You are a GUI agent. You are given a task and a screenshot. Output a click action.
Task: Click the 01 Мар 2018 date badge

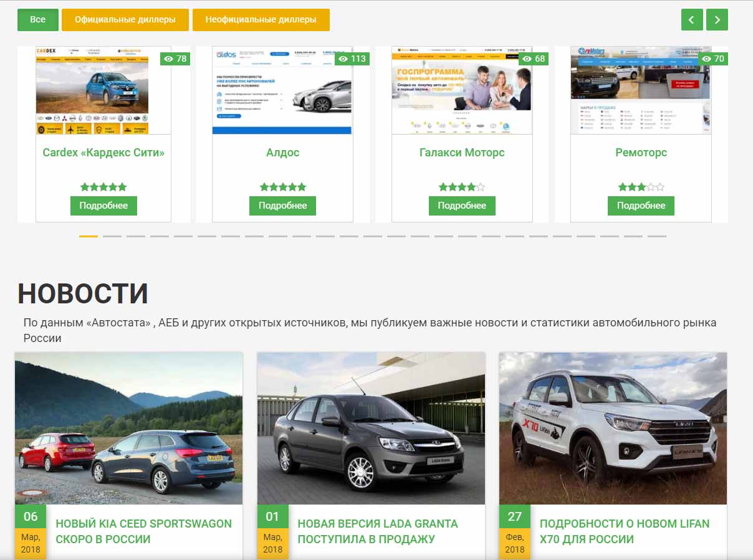272,532
